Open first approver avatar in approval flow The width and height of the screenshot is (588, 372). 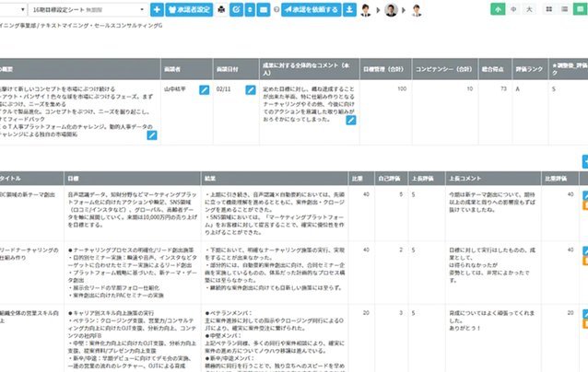click(x=366, y=10)
